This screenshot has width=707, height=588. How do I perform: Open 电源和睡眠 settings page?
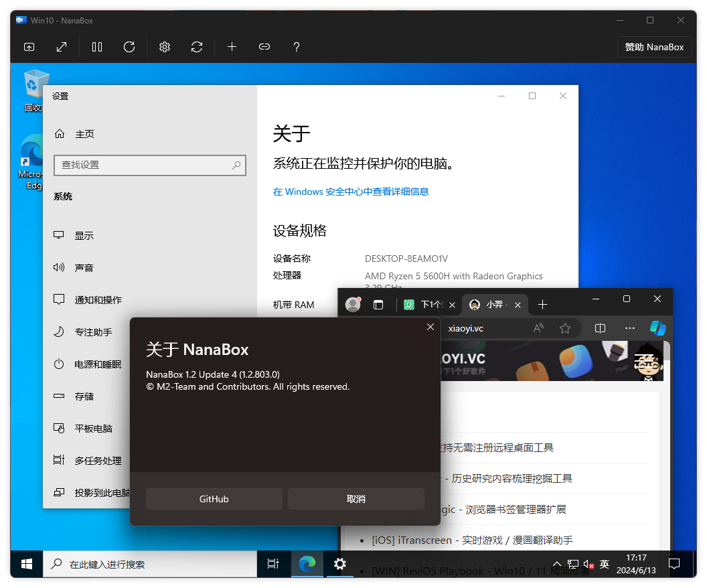click(98, 364)
